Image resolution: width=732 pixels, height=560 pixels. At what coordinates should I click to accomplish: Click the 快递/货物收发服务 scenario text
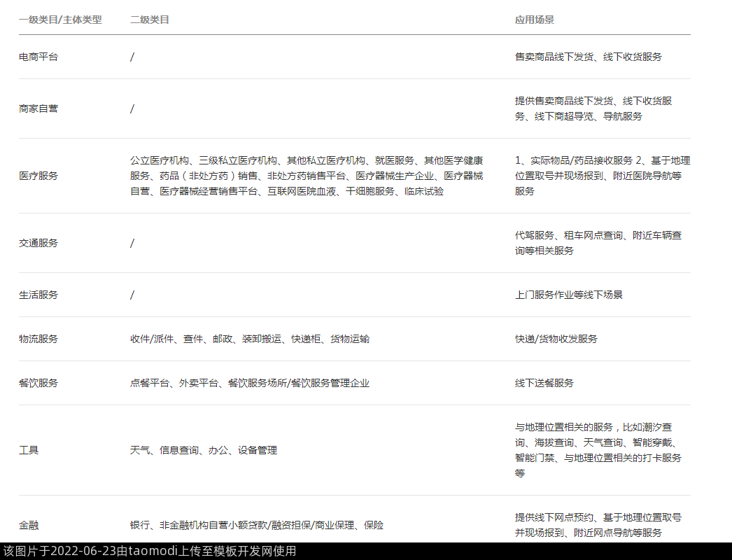click(556, 339)
